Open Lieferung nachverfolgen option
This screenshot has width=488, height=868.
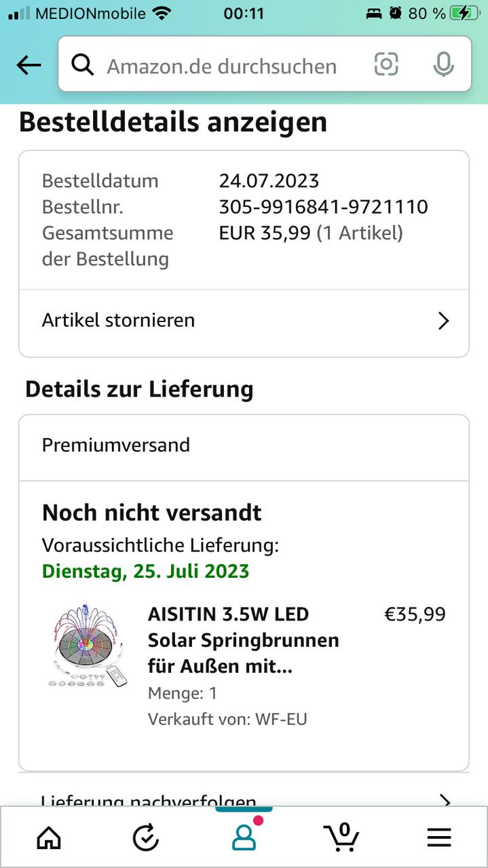pyautogui.click(x=149, y=800)
